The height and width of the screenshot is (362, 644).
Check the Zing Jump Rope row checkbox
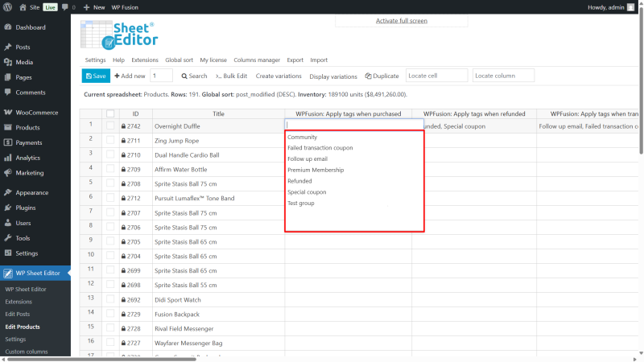(x=110, y=140)
